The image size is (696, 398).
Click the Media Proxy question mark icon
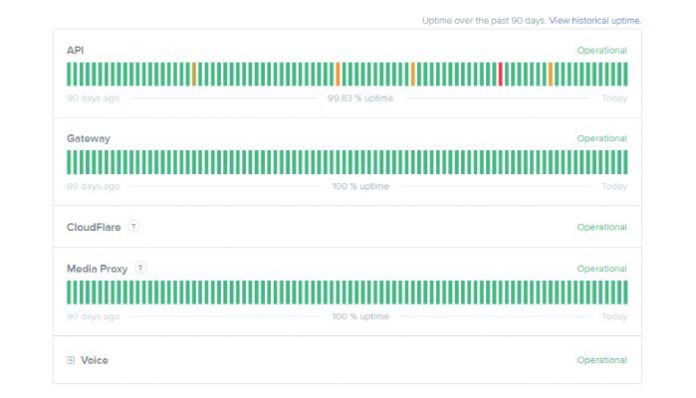coord(140,268)
